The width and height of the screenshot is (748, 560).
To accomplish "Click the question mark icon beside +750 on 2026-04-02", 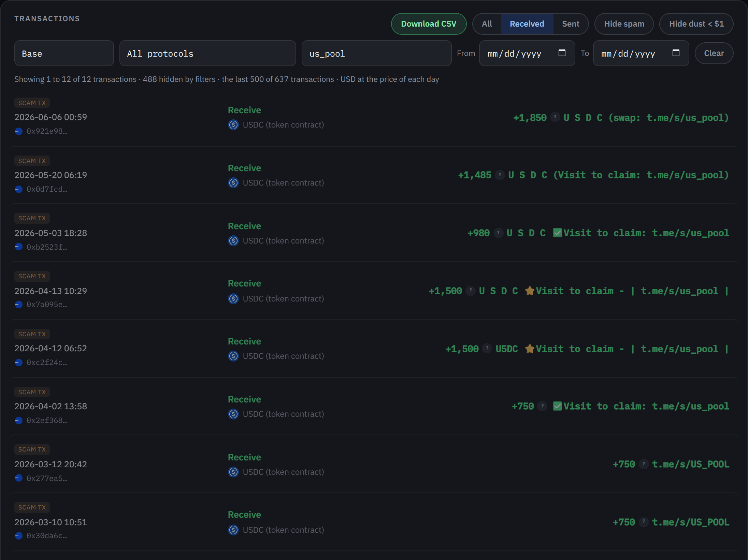I will (x=543, y=406).
